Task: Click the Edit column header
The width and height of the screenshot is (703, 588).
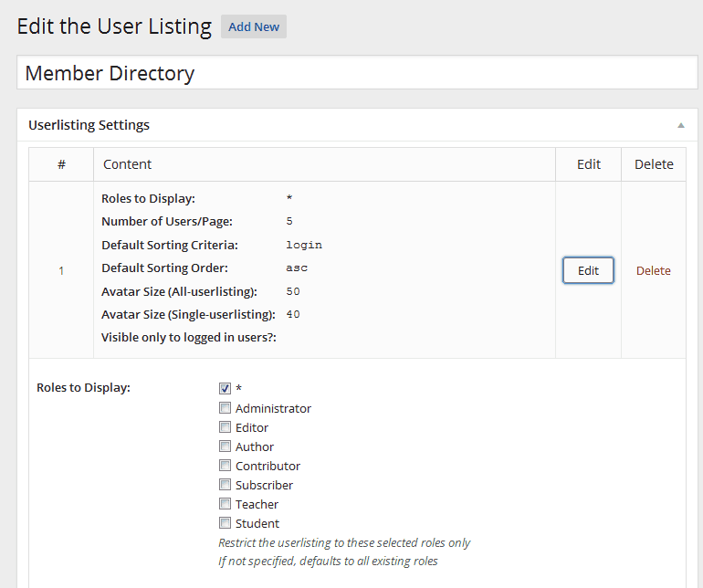Action: pyautogui.click(x=589, y=164)
